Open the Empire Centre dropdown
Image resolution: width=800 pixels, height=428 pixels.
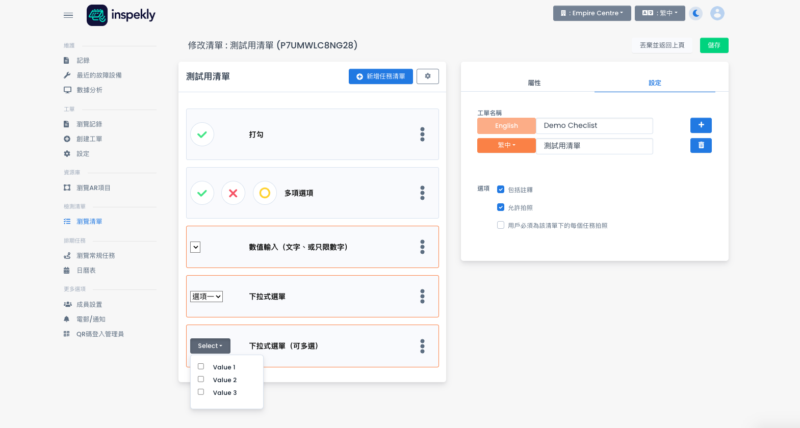click(592, 13)
